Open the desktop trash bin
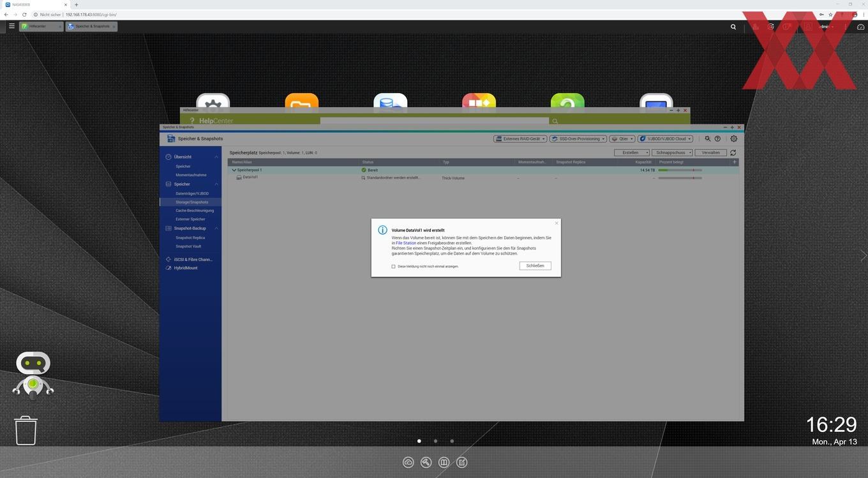 point(26,430)
